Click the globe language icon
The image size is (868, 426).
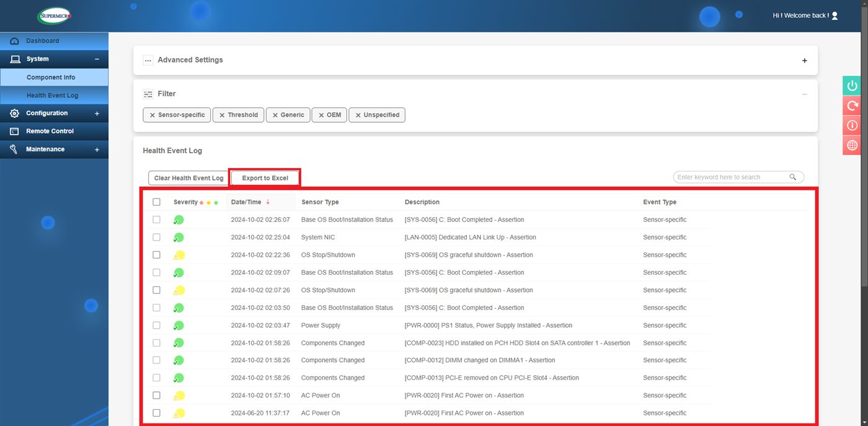pos(852,145)
